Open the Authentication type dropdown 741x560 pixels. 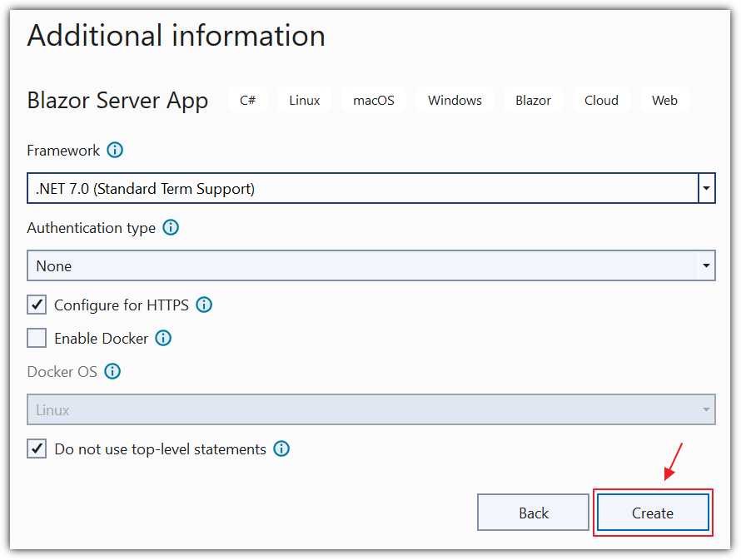click(x=706, y=265)
